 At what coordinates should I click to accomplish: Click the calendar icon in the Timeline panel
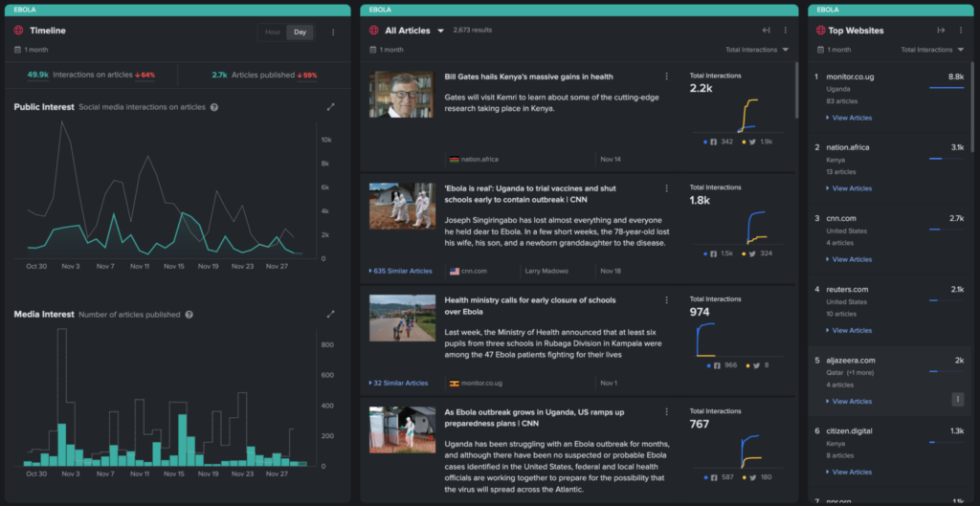click(x=17, y=50)
